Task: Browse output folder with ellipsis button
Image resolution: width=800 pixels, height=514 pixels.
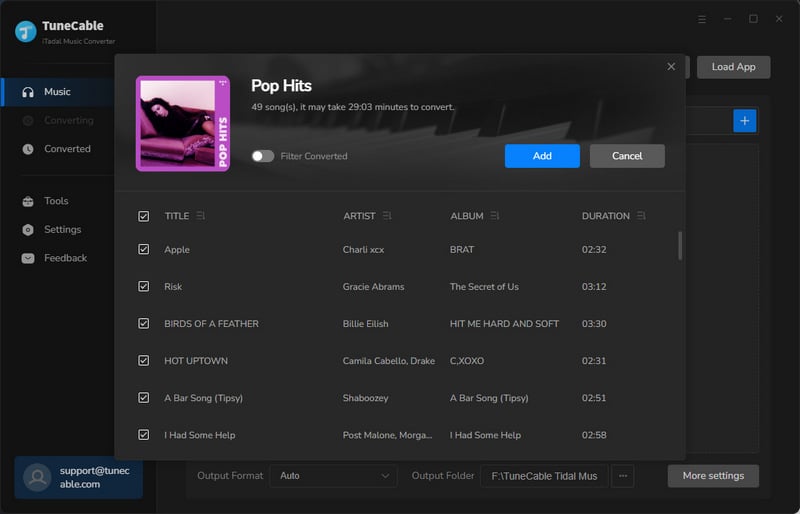Action: pos(622,476)
